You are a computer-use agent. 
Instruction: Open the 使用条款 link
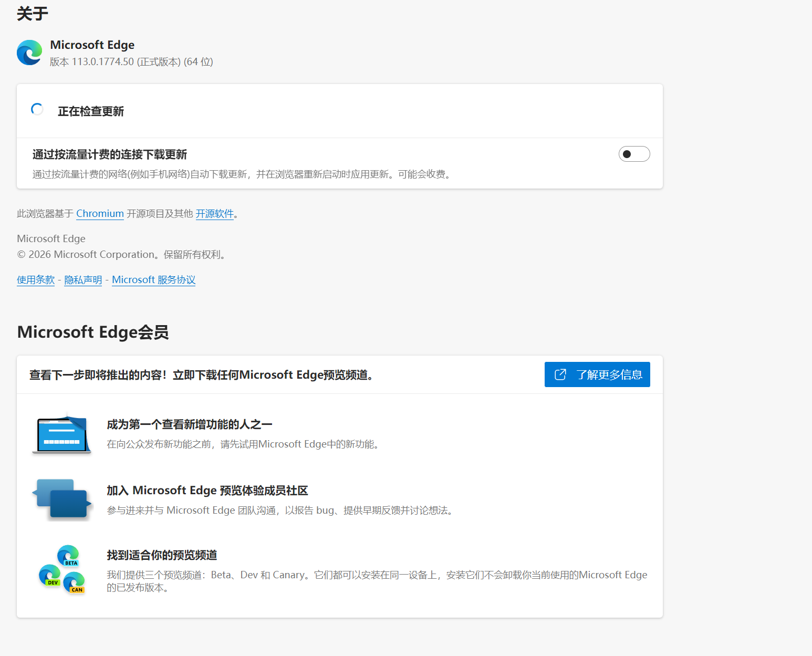tap(35, 279)
